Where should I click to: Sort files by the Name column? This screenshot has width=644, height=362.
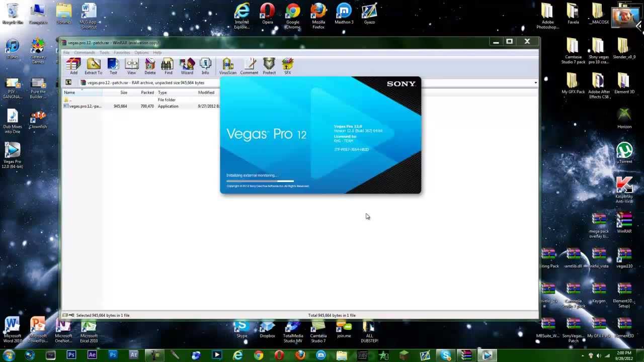82,93
